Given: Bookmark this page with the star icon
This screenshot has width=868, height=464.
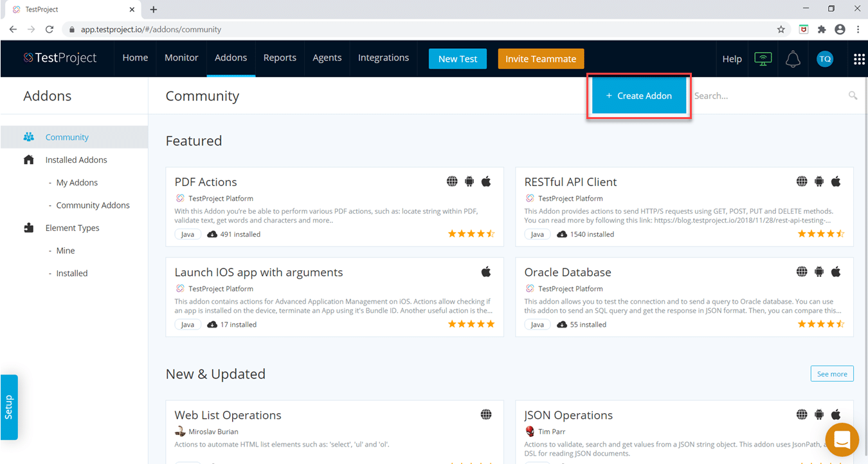Looking at the screenshot, I should (x=781, y=29).
